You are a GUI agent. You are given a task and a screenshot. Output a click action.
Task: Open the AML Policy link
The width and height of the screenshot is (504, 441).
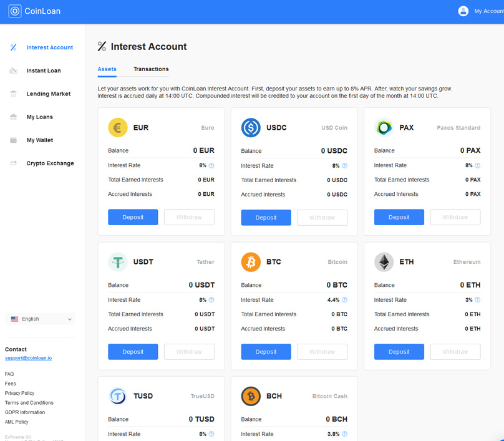tap(16, 422)
